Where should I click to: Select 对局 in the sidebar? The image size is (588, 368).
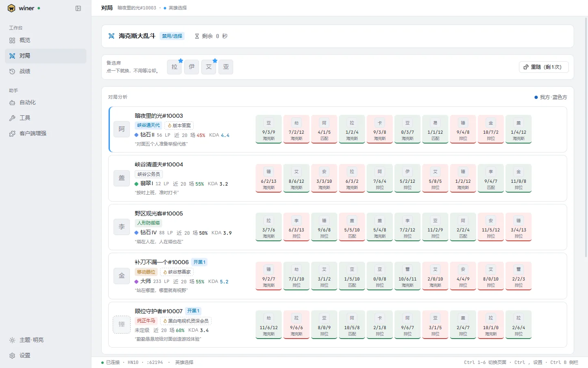point(46,56)
